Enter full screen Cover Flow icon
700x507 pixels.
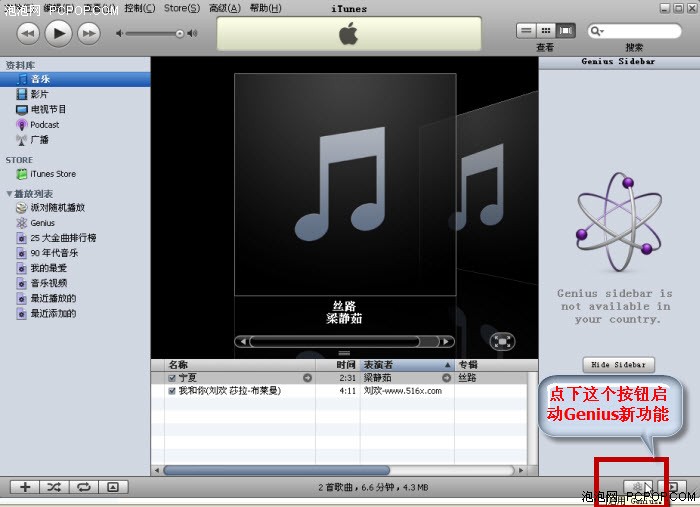(x=502, y=342)
